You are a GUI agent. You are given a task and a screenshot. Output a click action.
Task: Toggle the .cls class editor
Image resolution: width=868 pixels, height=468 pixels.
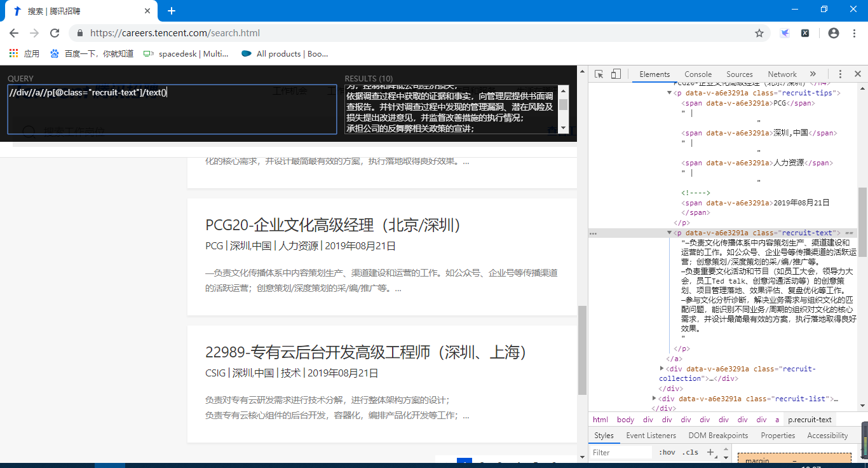click(x=690, y=453)
